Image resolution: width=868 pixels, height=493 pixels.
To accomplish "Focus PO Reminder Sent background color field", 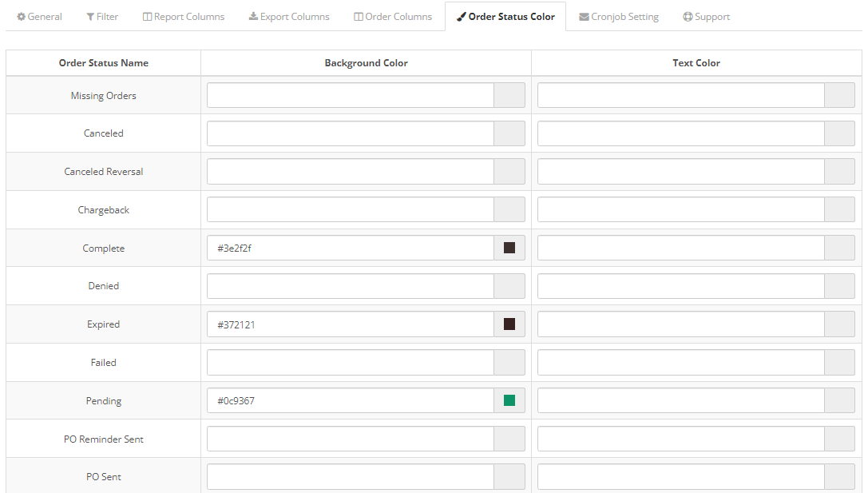I will click(351, 439).
